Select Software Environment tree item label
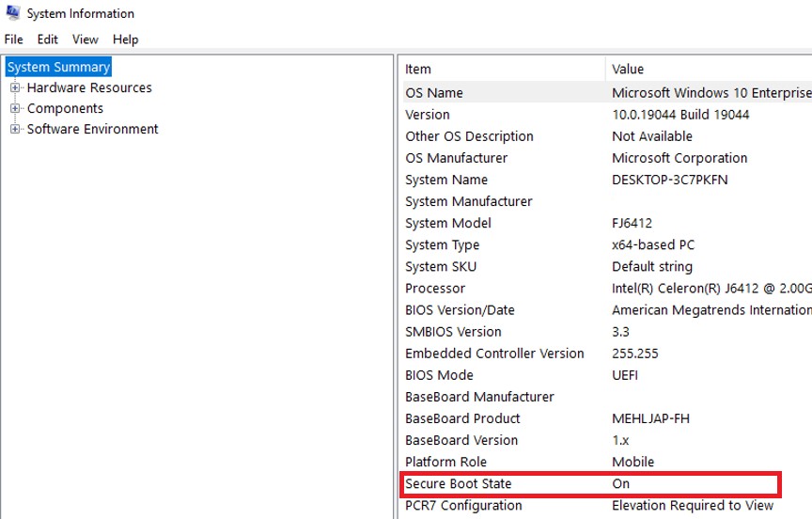The image size is (812, 519). tap(93, 129)
